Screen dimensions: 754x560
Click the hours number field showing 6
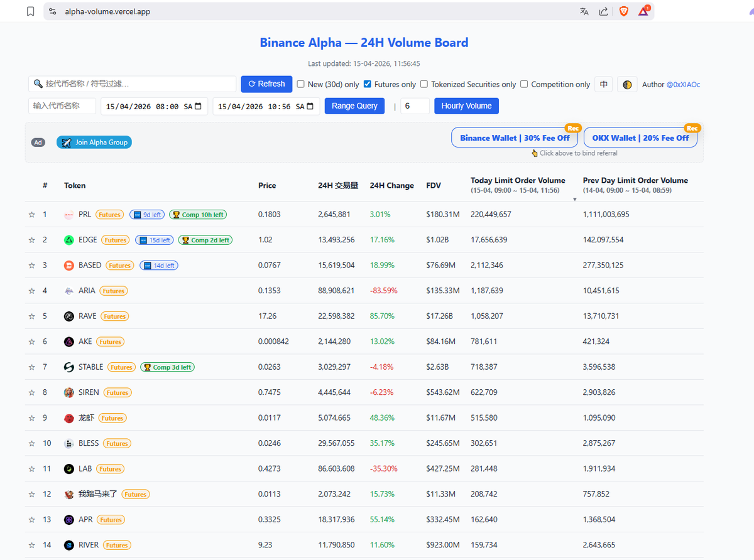click(415, 106)
